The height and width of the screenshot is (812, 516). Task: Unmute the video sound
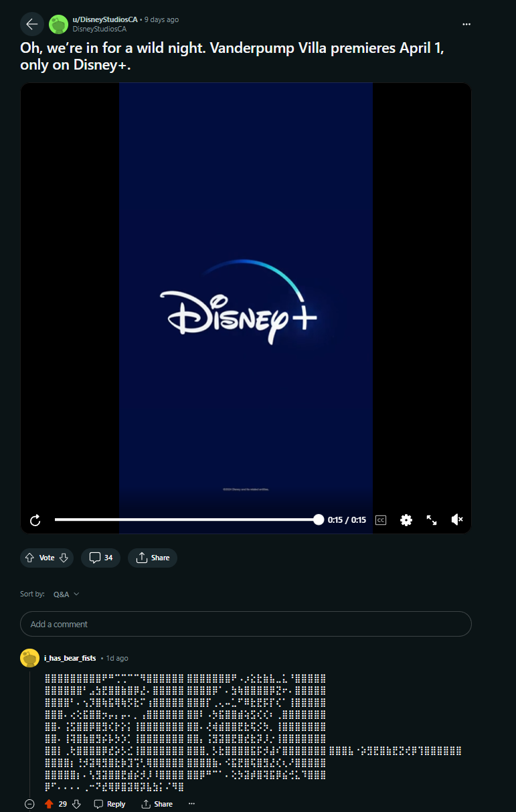(x=457, y=520)
